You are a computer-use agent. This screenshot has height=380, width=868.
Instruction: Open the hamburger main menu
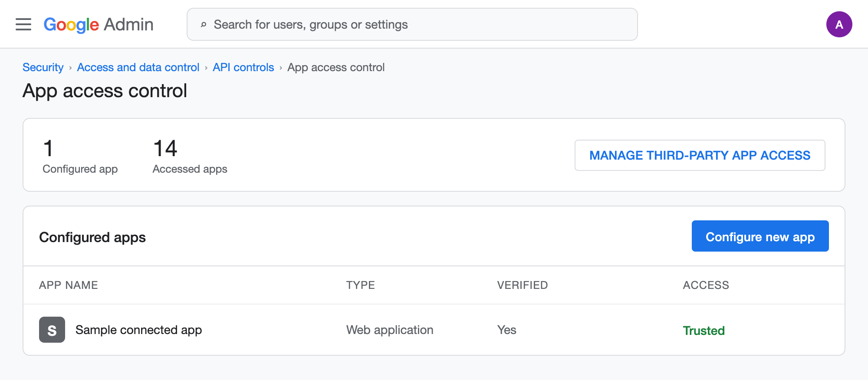[23, 24]
